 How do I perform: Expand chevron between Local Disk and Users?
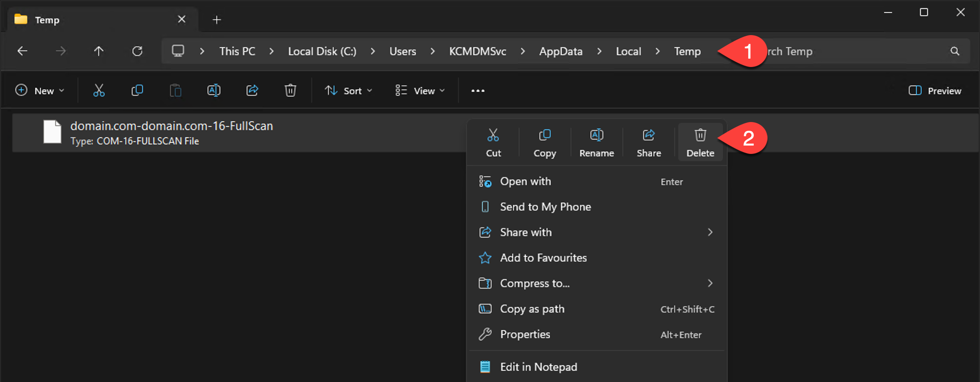tap(373, 51)
